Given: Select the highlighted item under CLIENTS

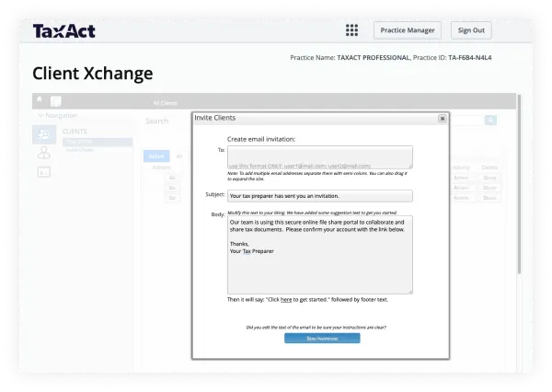Looking at the screenshot, I should pos(98,142).
